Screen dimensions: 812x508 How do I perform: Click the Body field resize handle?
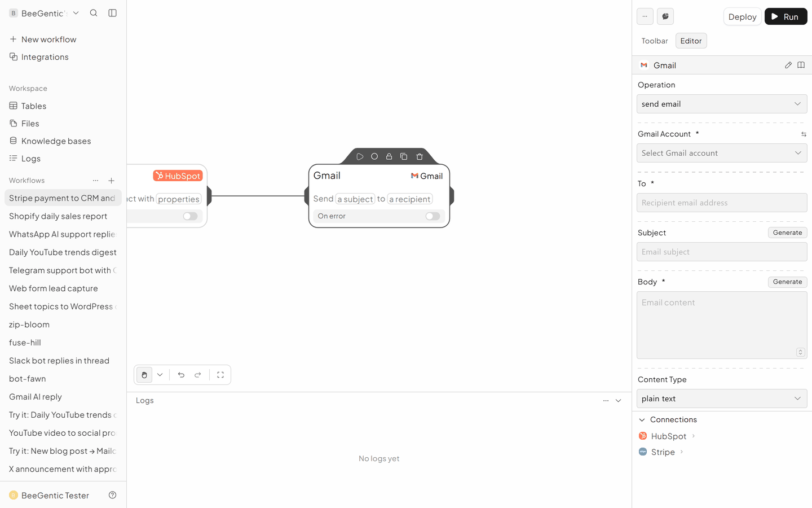pyautogui.click(x=800, y=352)
